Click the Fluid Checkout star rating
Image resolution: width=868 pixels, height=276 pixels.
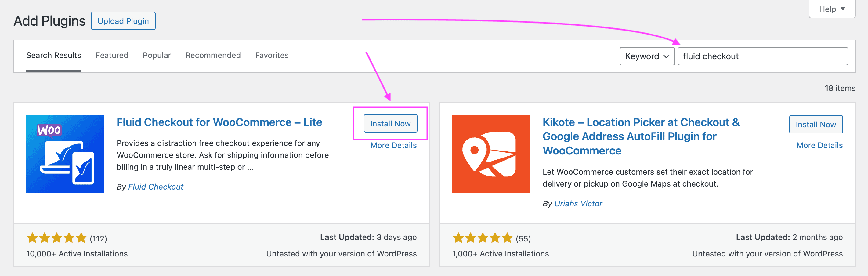(x=56, y=238)
